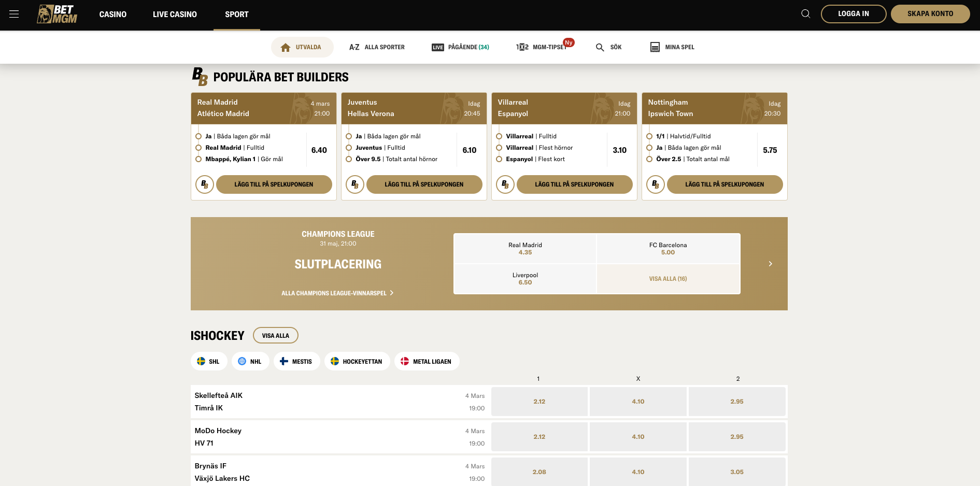Select 'Ja | Båda lagen gör mål' for Real Madrid
The width and height of the screenshot is (980, 486).
pos(238,136)
